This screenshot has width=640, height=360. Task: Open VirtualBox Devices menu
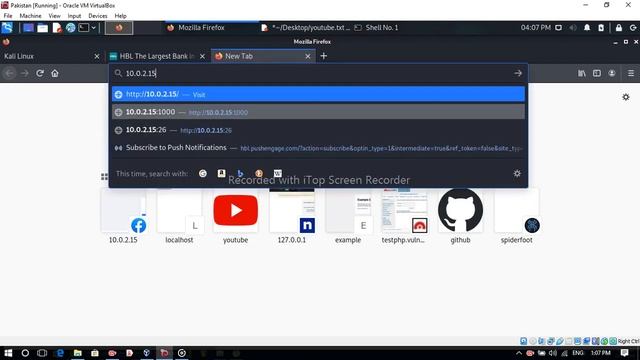click(98, 16)
